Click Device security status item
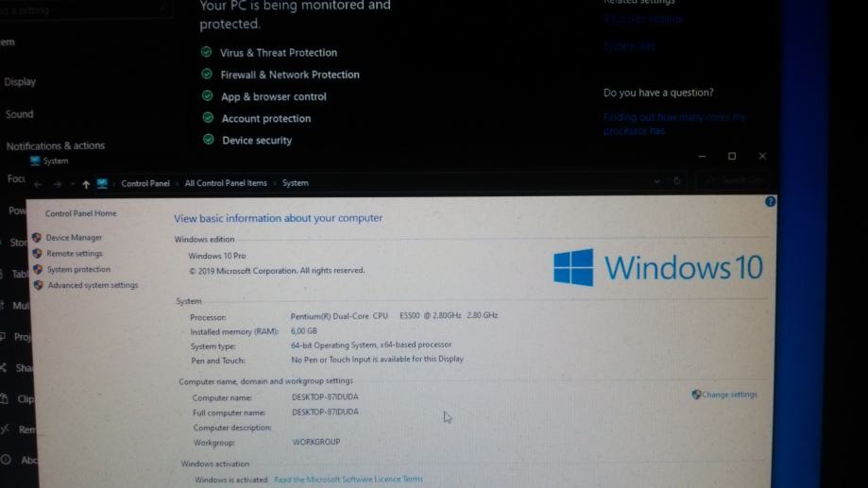The width and height of the screenshot is (868, 488). pyautogui.click(x=257, y=141)
